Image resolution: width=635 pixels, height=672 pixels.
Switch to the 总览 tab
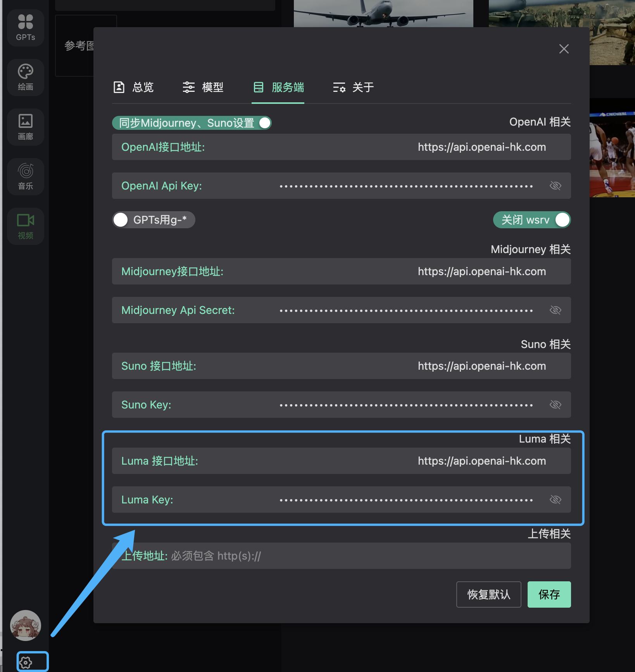tap(134, 87)
